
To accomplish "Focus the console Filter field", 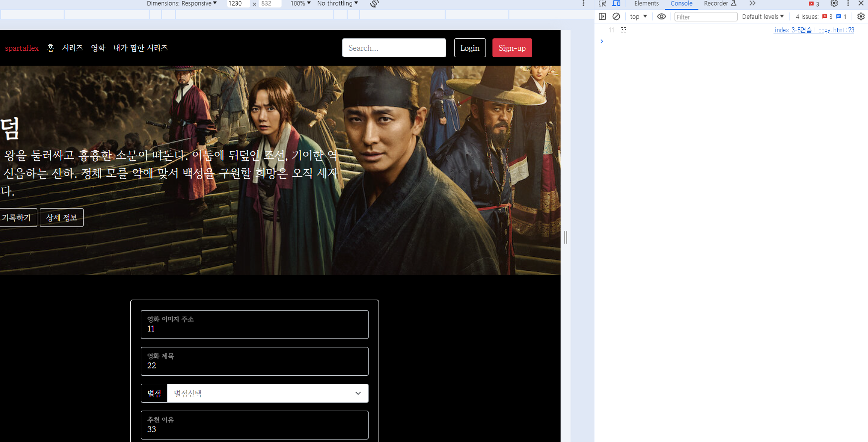I will [x=705, y=17].
